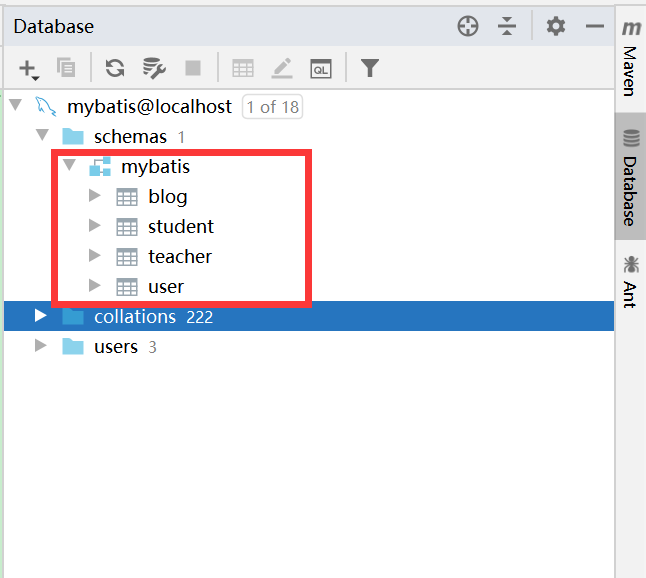Image resolution: width=646 pixels, height=578 pixels.
Task: Click the Database panel title
Action: pyautogui.click(x=54, y=27)
